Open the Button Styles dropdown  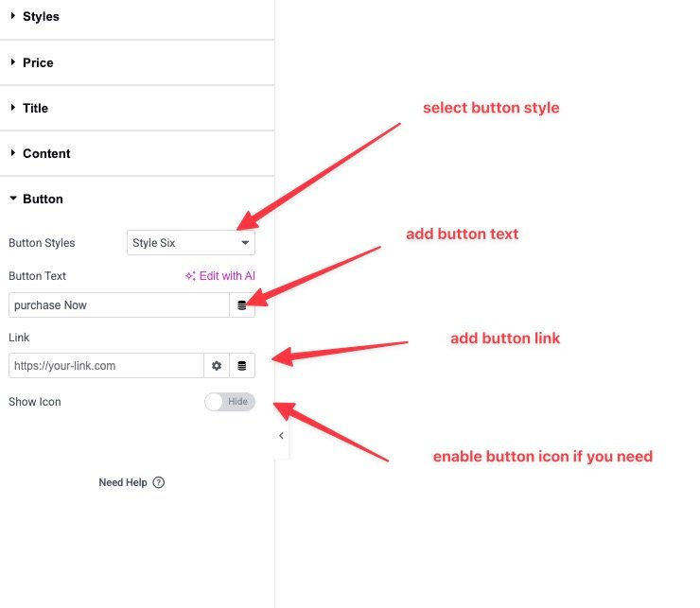pos(190,243)
